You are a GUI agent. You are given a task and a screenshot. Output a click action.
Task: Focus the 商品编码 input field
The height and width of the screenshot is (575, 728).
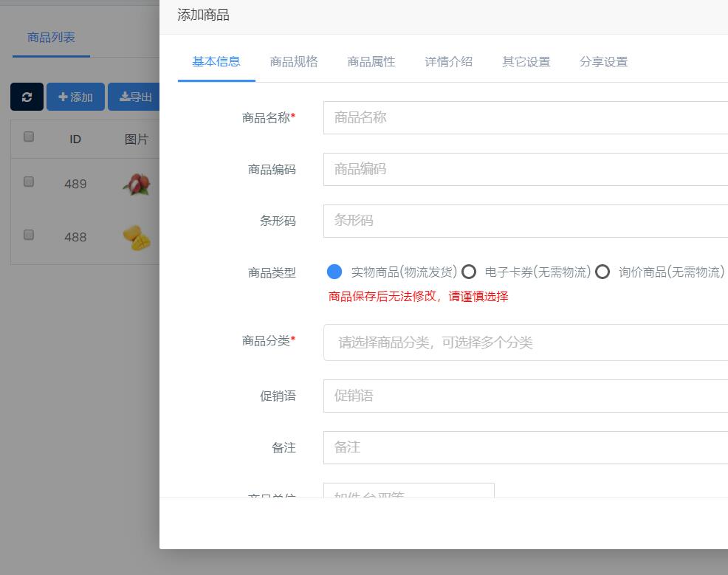526,169
